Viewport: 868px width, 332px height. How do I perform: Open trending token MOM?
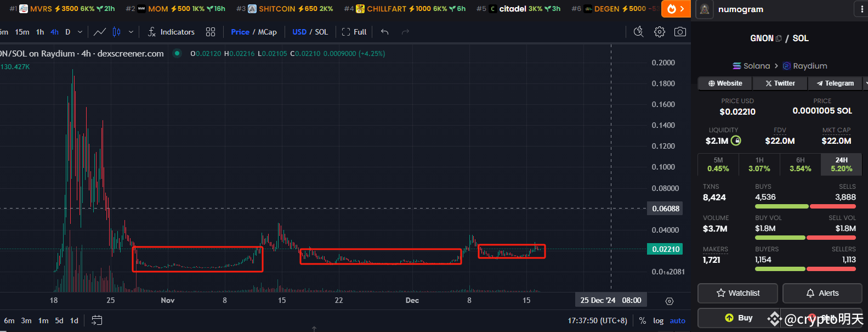175,9
